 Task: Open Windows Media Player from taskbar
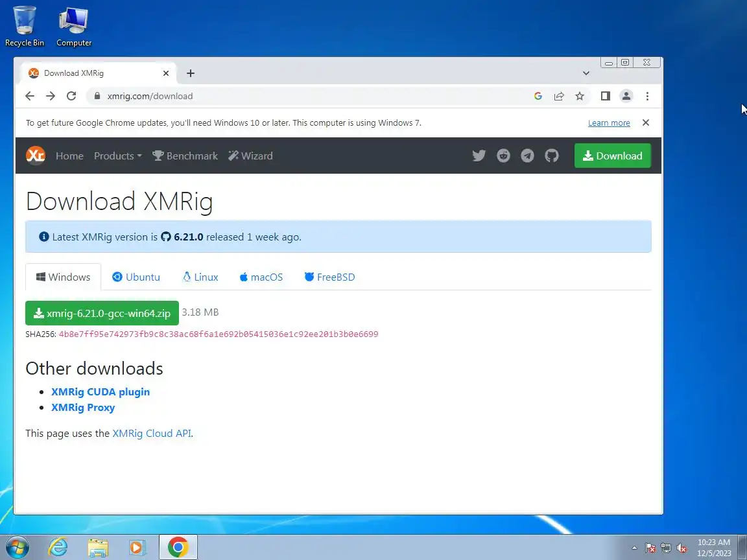[137, 547]
